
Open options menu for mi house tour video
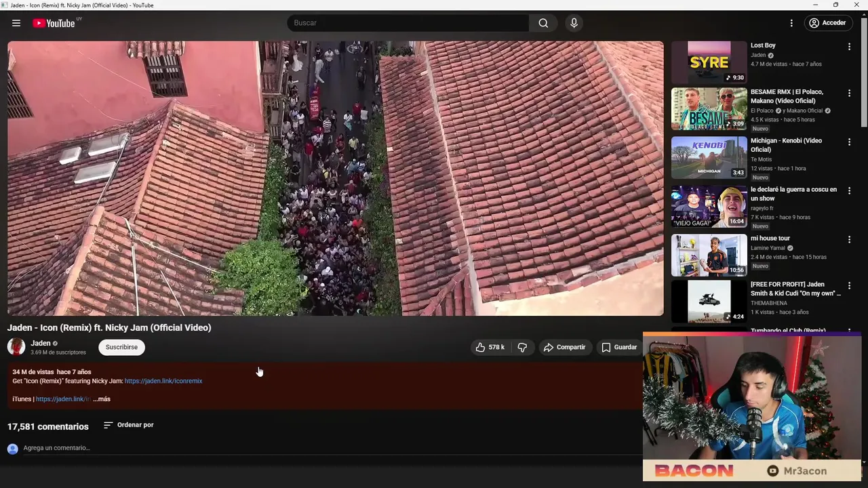pos(849,239)
